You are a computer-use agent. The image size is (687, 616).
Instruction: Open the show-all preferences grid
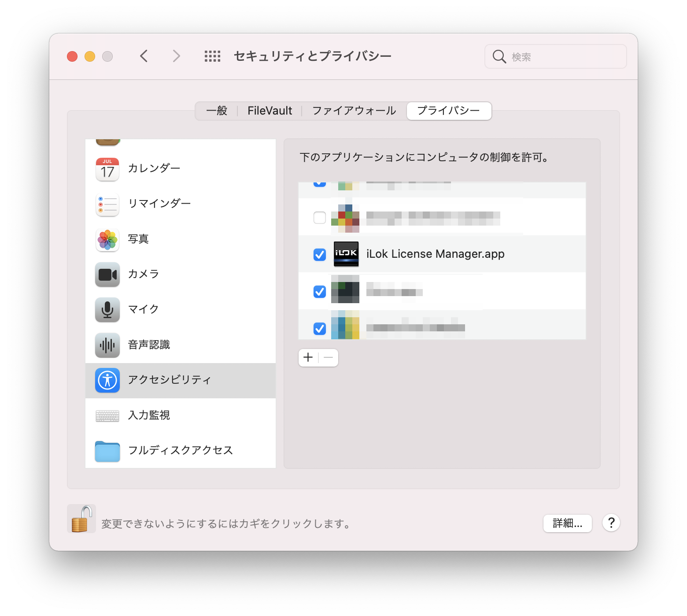[x=212, y=56]
